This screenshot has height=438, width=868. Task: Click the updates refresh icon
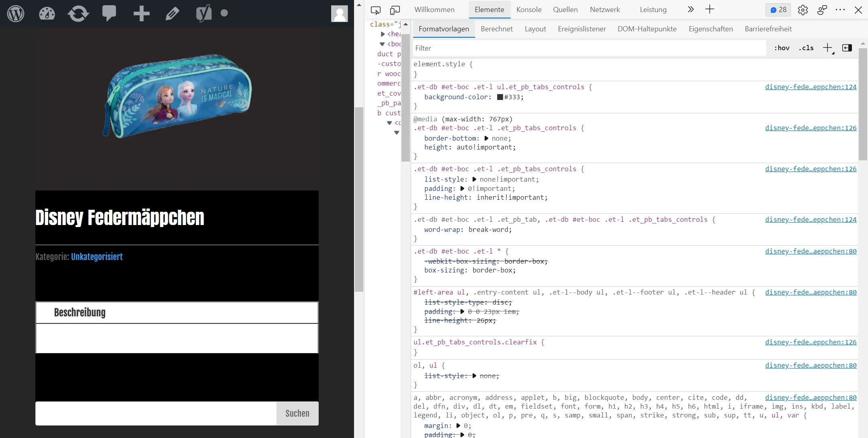[78, 14]
